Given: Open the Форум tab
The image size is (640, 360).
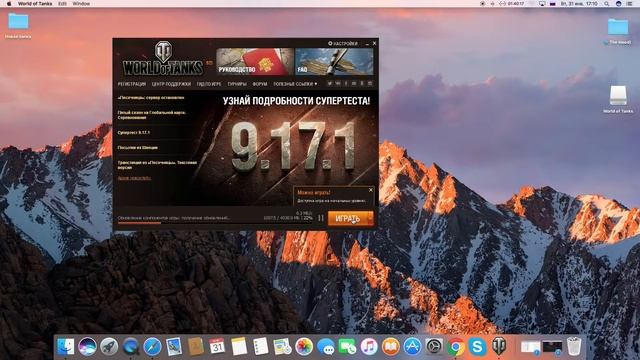Looking at the screenshot, I should [260, 84].
